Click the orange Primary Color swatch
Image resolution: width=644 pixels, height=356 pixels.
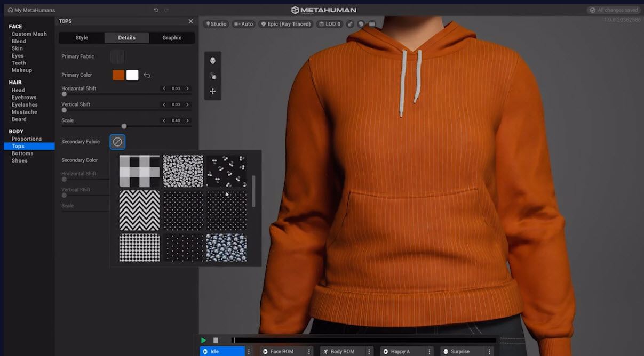click(118, 75)
